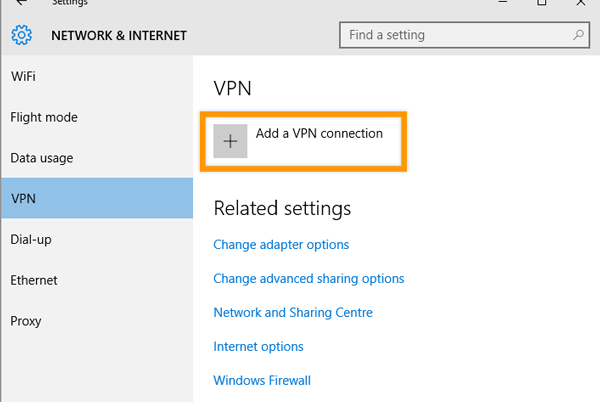Open Network and Sharing Centre

[293, 313]
